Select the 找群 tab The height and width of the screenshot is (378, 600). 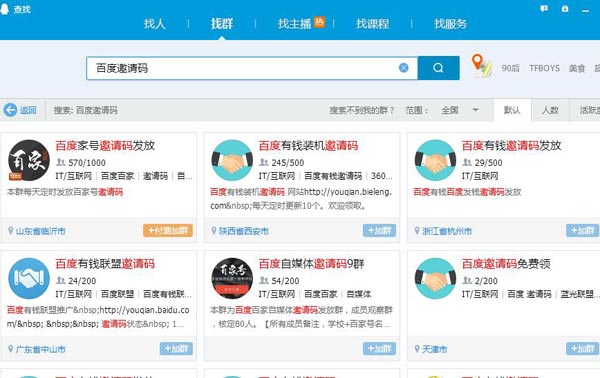(222, 24)
